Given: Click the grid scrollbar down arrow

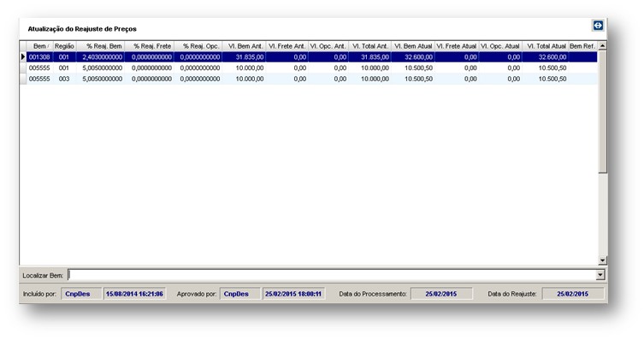Looking at the screenshot, I should pos(602,260).
